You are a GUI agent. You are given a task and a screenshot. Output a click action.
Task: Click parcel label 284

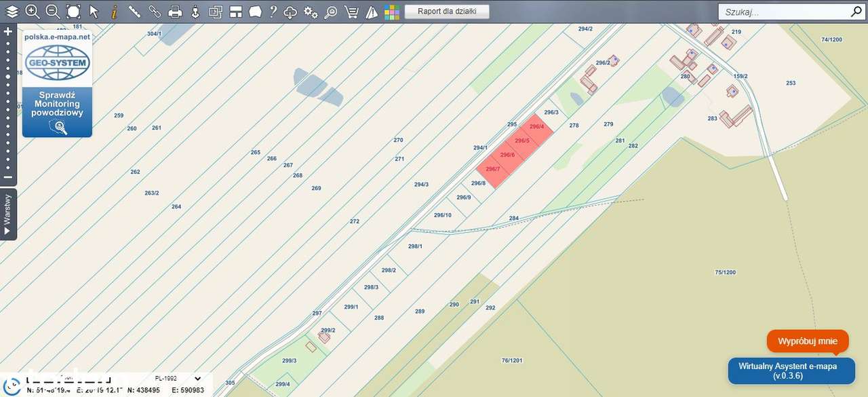point(513,219)
